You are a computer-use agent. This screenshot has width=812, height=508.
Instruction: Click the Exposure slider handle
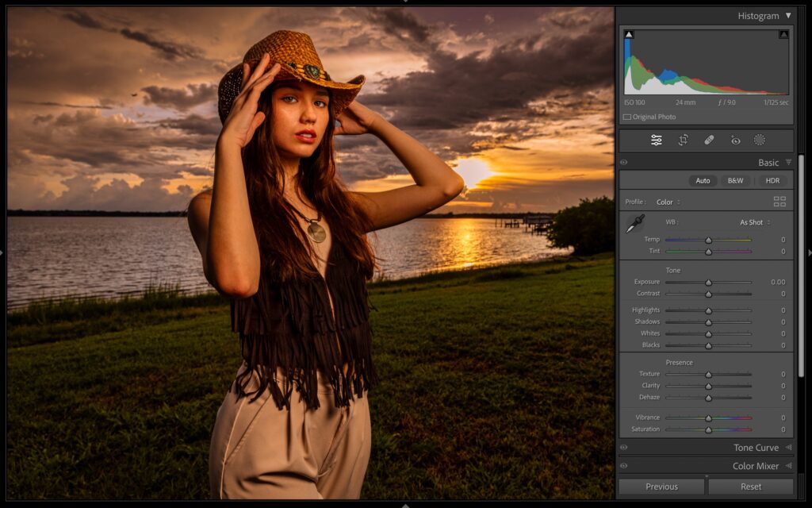click(708, 283)
